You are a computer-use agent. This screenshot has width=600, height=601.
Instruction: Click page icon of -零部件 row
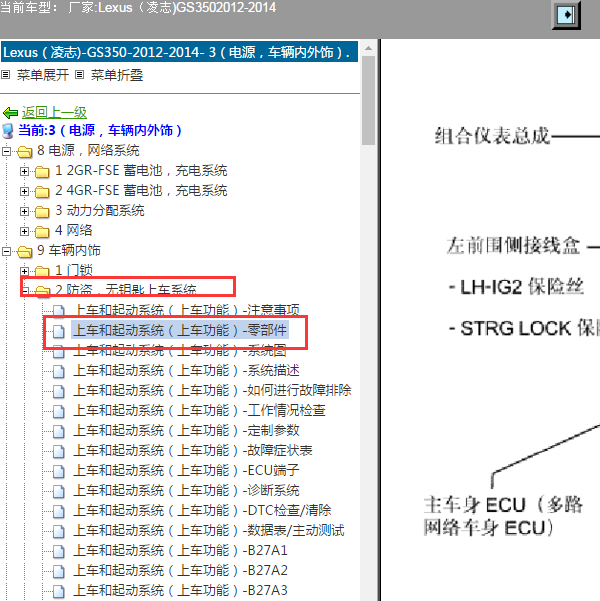pyautogui.click(x=59, y=331)
